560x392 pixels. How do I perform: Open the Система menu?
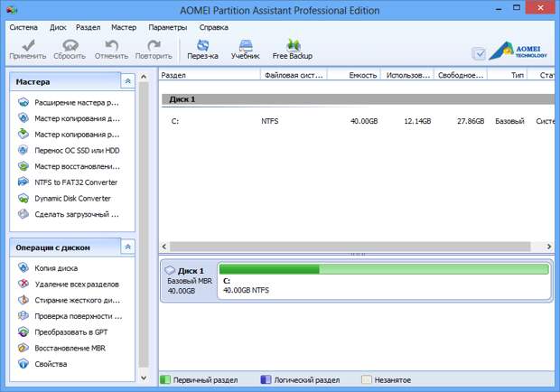pyautogui.click(x=23, y=27)
